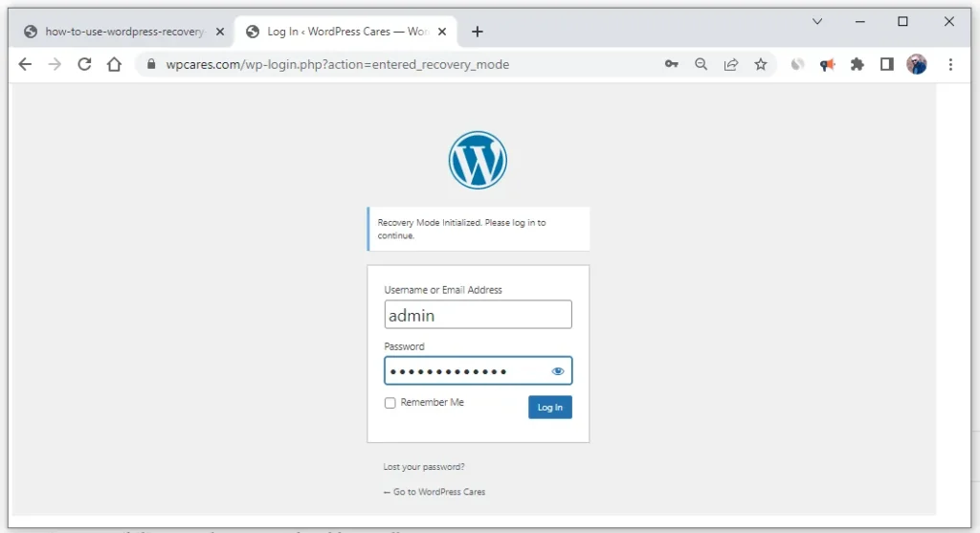
Task: Toggle the browser side panel
Action: pos(886,64)
